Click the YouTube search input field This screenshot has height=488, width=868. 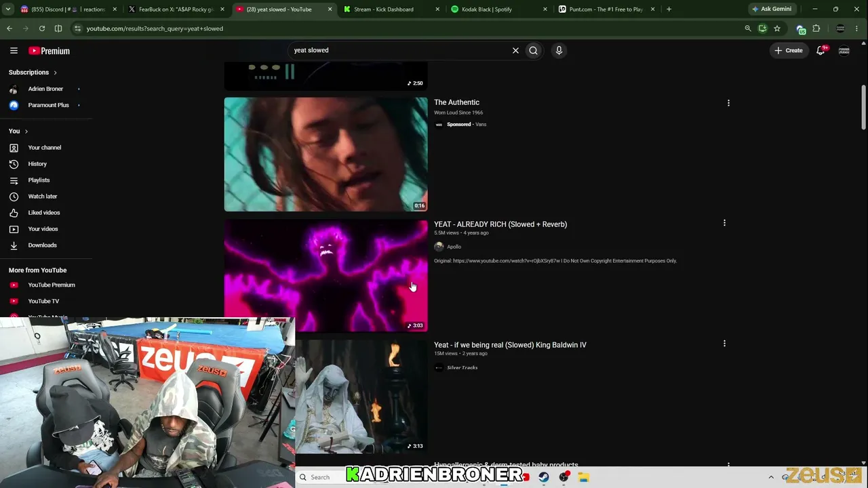click(400, 50)
